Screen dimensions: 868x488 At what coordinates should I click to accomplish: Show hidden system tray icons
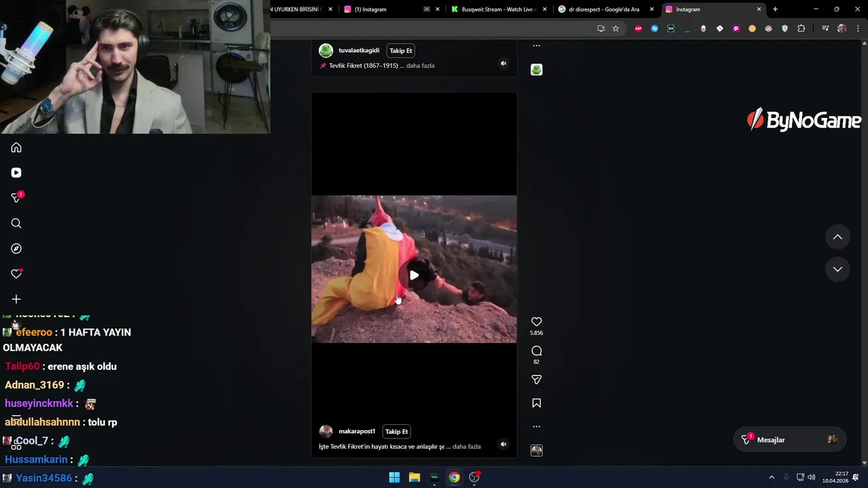pyautogui.click(x=771, y=477)
